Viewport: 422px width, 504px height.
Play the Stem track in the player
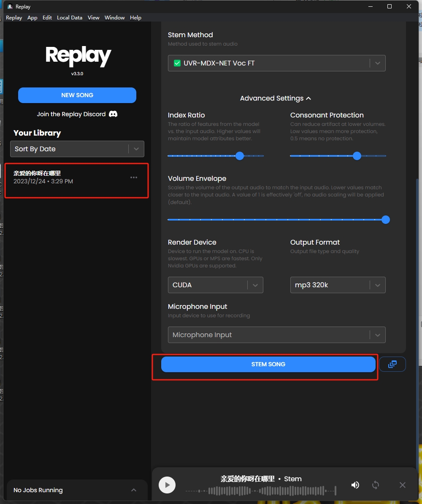click(167, 485)
